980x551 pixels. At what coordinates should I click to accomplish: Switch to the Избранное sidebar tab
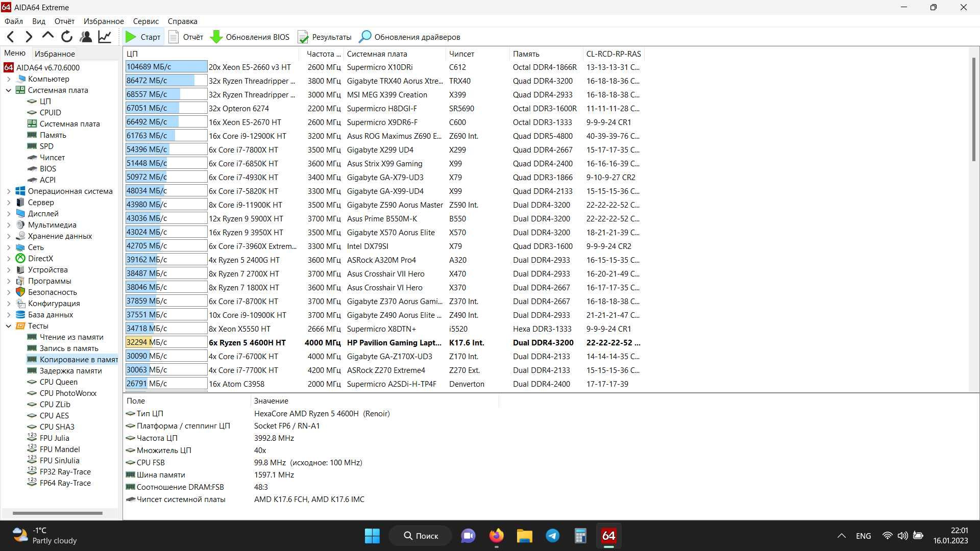55,54
